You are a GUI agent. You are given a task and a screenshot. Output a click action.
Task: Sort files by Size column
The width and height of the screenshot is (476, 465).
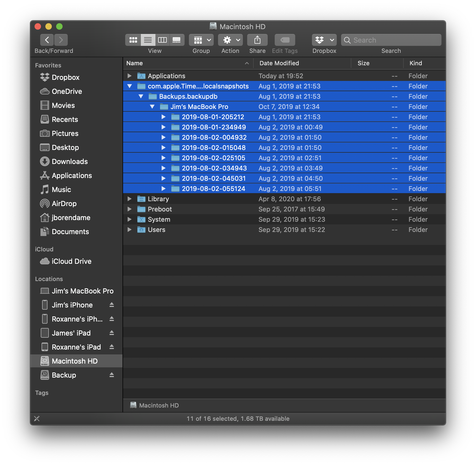(x=363, y=63)
